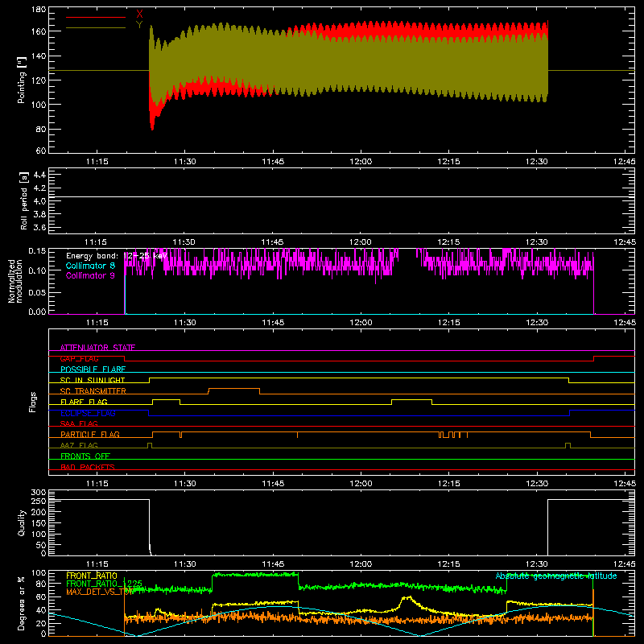
Task: Click the "Energy band: 12-25 keV" label
Action: click(117, 256)
